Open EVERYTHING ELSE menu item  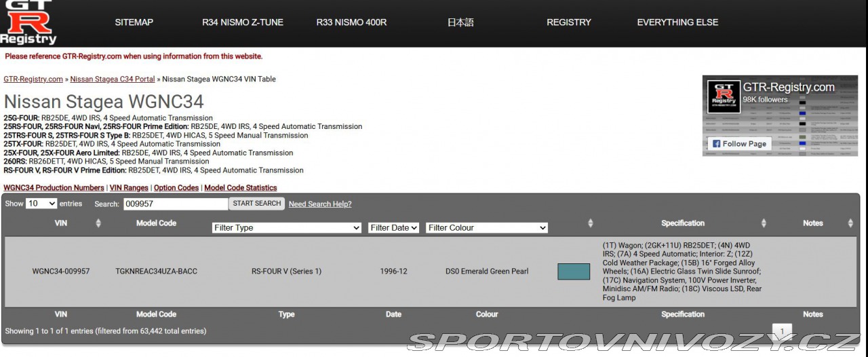point(677,22)
